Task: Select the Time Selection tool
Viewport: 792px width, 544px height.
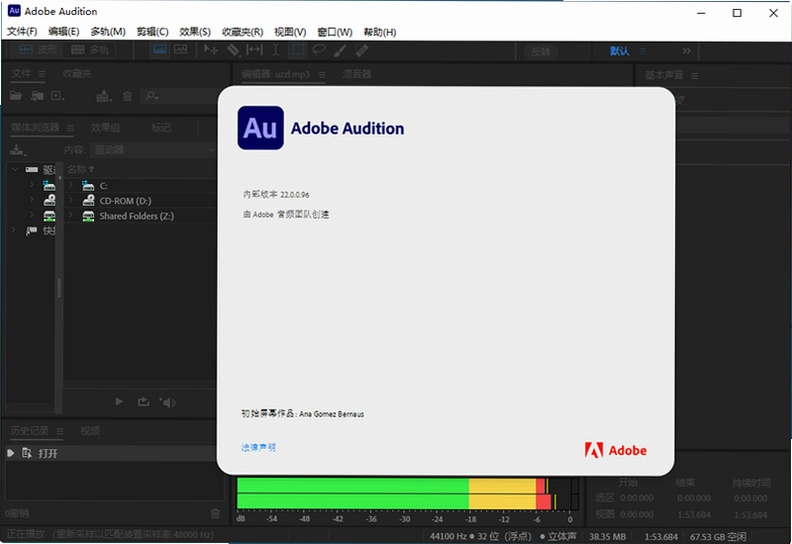Action: pos(276,50)
